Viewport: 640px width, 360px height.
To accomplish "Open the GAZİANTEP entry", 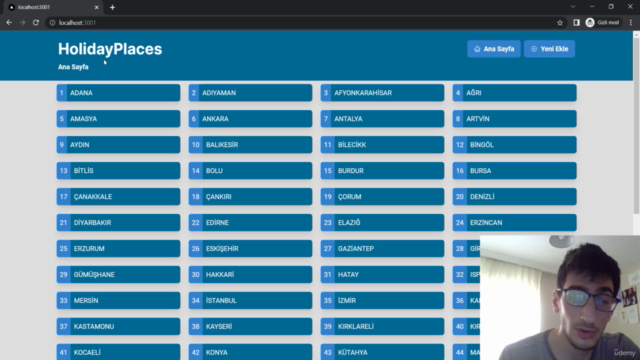I will coord(382,249).
